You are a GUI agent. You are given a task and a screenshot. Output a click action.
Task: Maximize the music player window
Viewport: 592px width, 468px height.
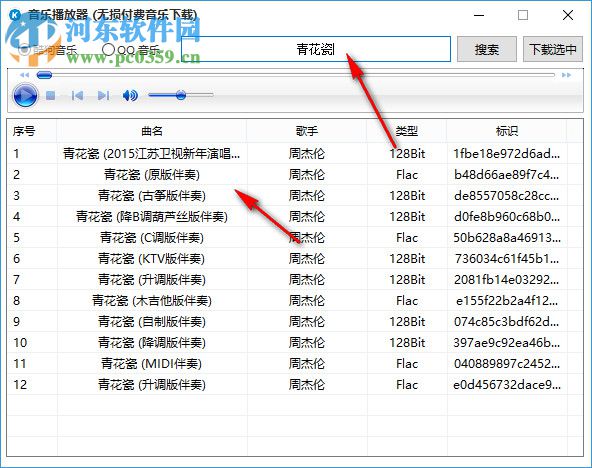click(523, 15)
